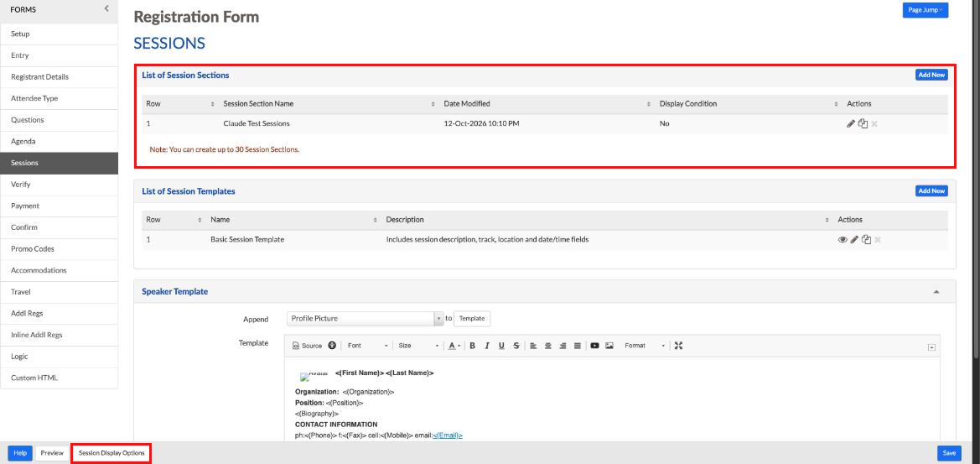The image size is (980, 464).
Task: Toggle underline formatting
Action: pyautogui.click(x=501, y=346)
